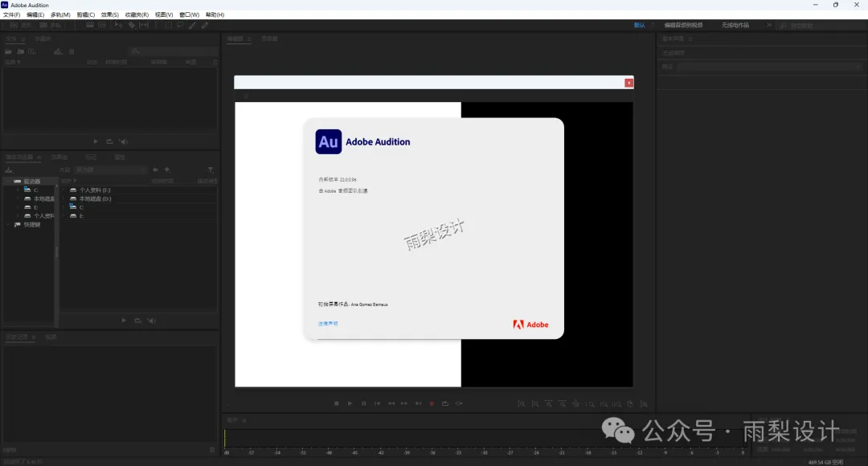Click the new file icon in Files panel

32,51
